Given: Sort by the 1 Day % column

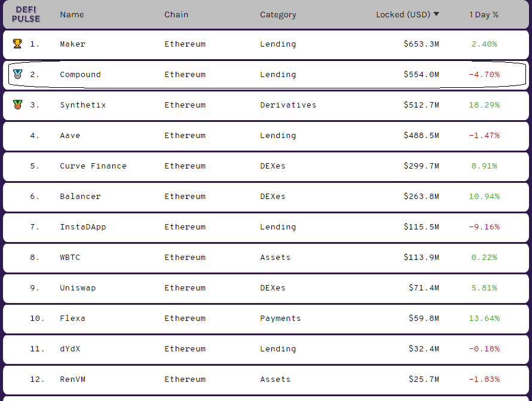Looking at the screenshot, I should pos(484,14).
